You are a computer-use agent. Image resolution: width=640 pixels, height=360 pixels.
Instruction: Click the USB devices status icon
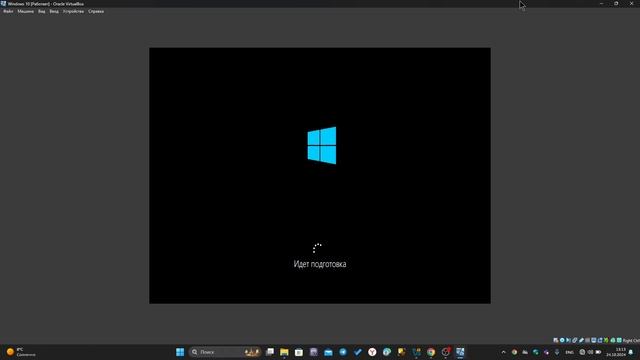point(581,340)
